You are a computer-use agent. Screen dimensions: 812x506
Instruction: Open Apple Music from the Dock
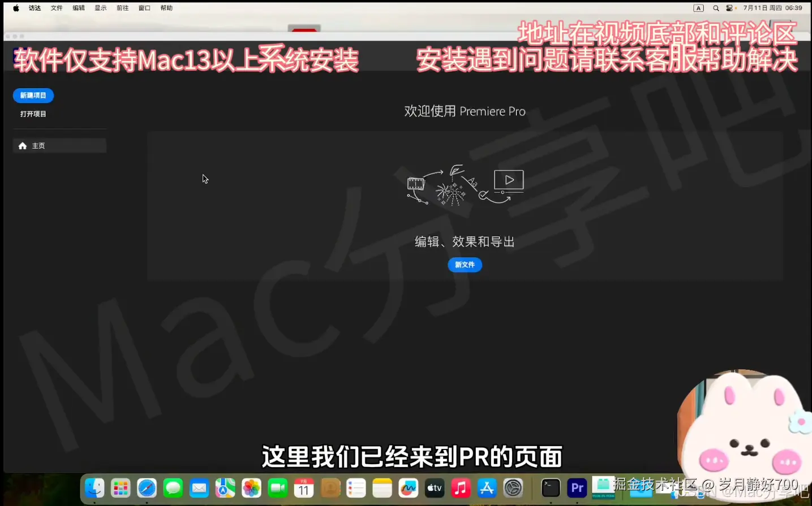pos(461,487)
